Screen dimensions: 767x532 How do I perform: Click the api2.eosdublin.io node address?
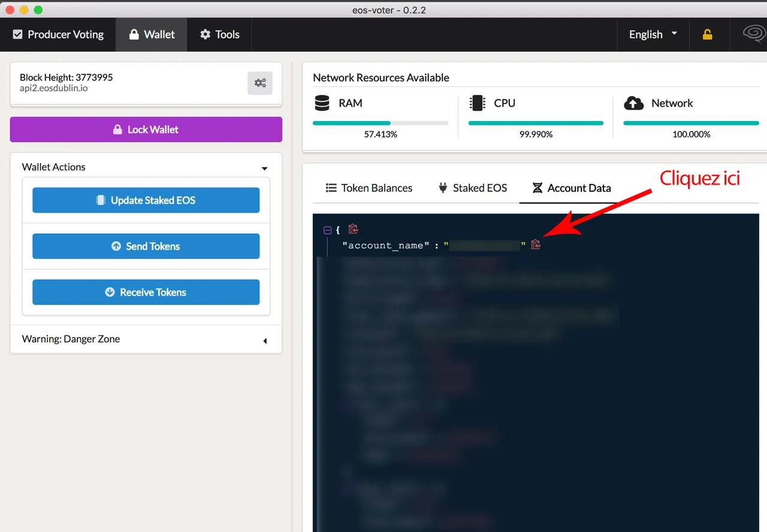coord(54,88)
